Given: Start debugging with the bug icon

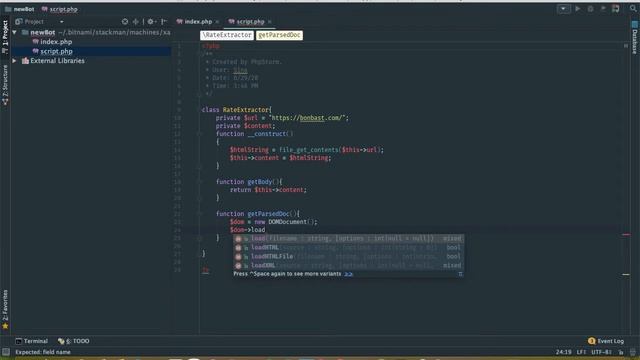Looking at the screenshot, I should [x=590, y=9].
